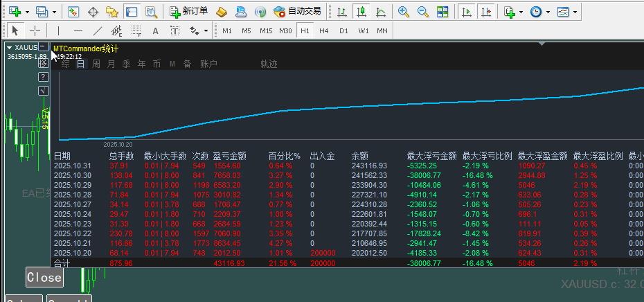
Task: Open the Signals broadcast icon
Action: pyautogui.click(x=260, y=12)
